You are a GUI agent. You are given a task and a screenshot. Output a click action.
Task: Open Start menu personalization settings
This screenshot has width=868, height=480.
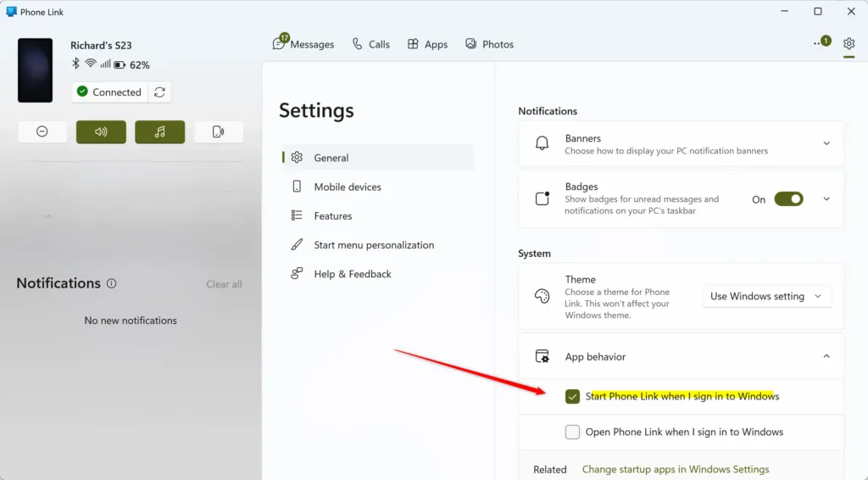[378, 245]
